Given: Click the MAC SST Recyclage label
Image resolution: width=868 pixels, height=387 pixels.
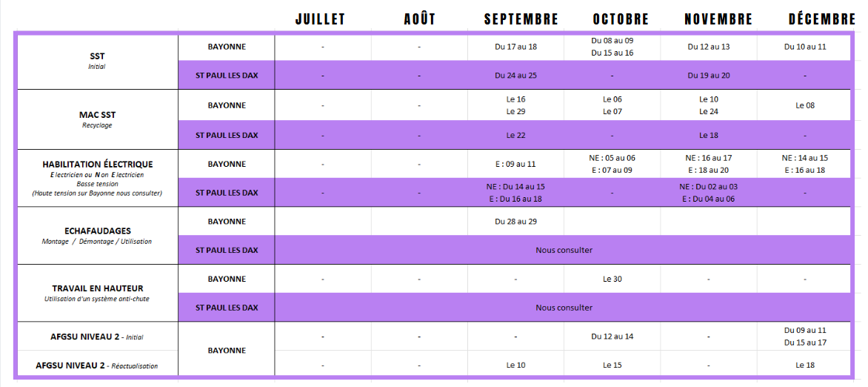Looking at the screenshot, I should click(97, 120).
